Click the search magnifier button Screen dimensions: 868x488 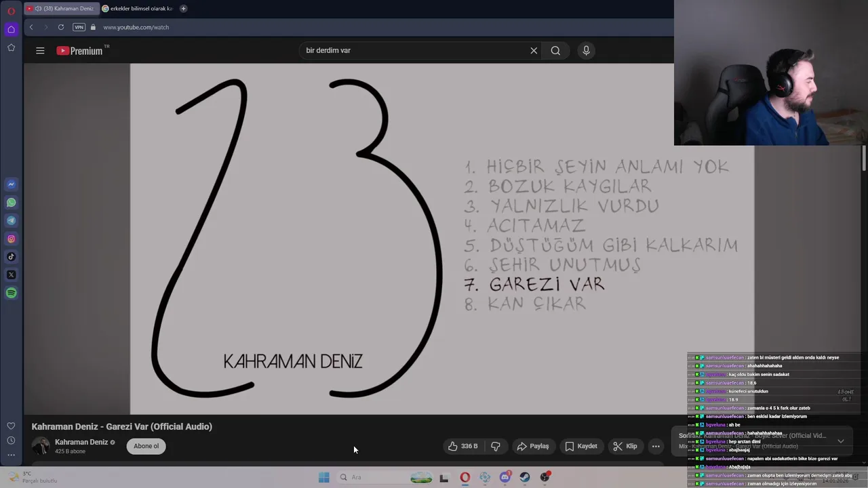[555, 50]
